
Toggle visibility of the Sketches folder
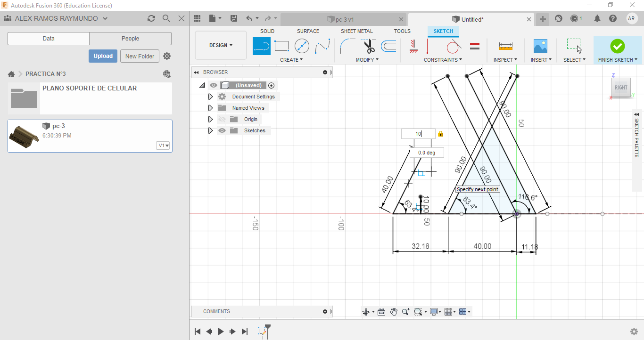click(222, 130)
